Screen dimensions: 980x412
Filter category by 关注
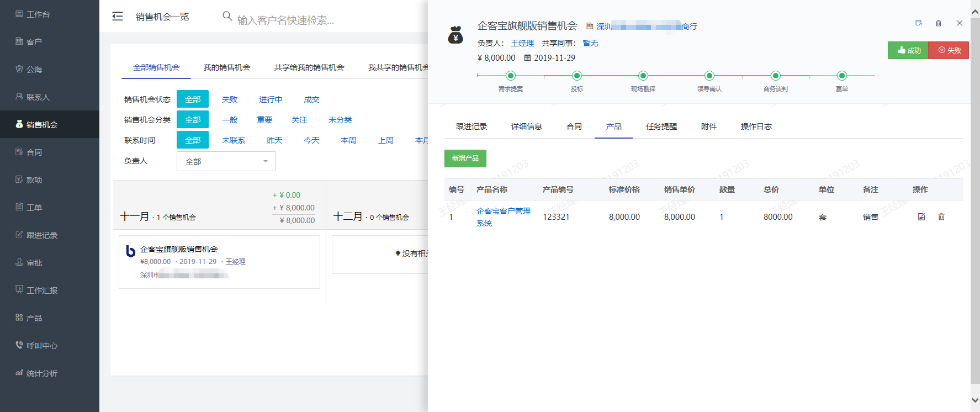(299, 120)
